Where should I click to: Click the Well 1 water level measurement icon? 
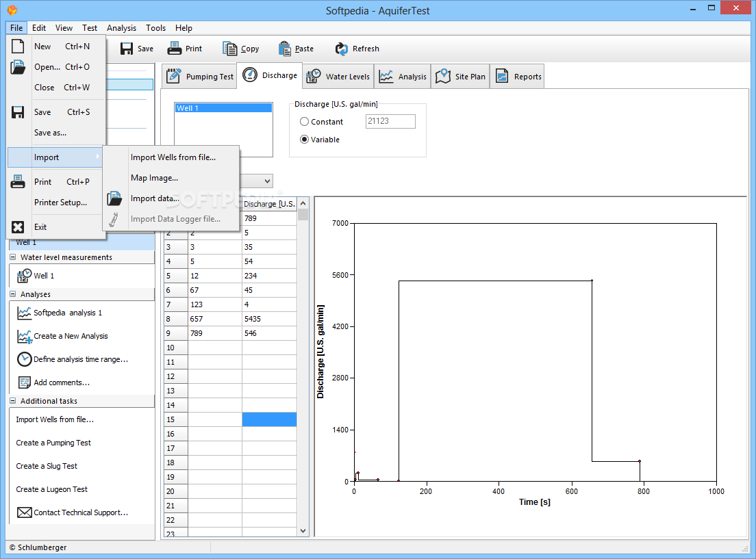pyautogui.click(x=24, y=276)
